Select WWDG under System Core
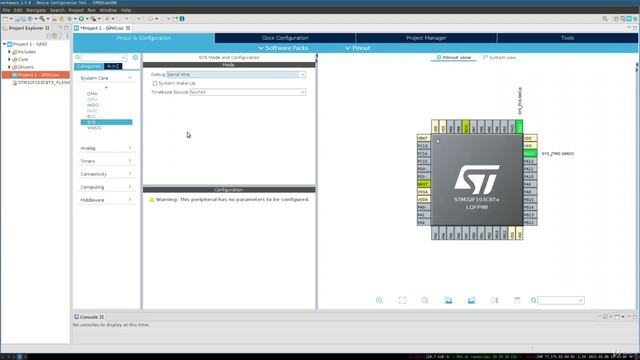The height and width of the screenshot is (360, 640). (x=94, y=128)
